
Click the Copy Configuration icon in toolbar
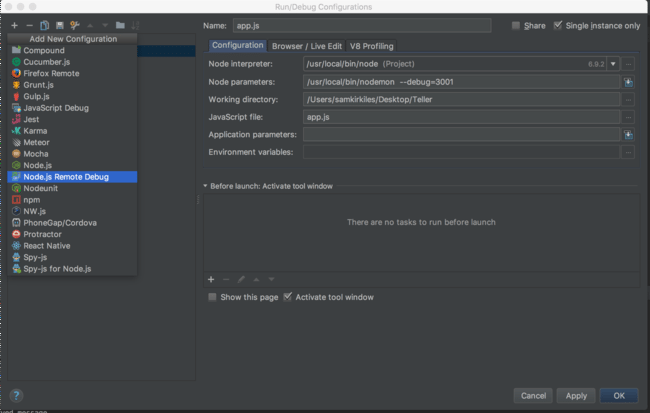(44, 25)
